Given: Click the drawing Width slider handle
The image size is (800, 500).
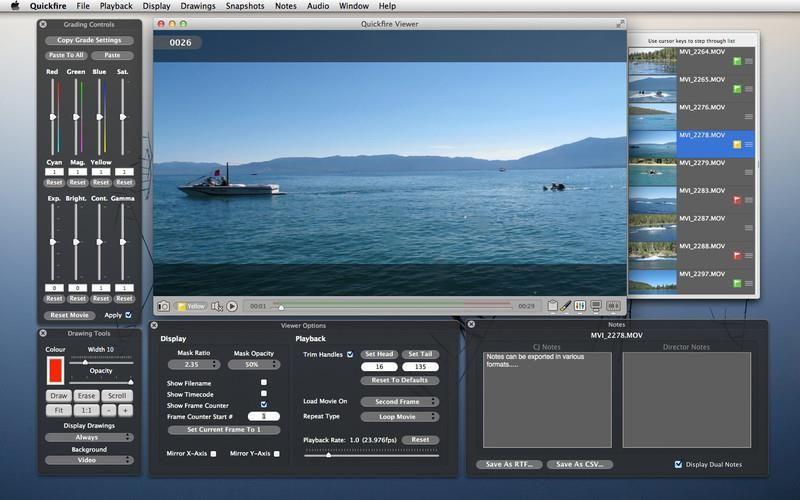Looking at the screenshot, I should [85, 362].
